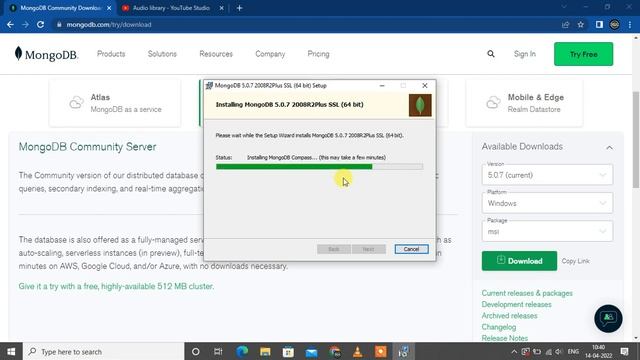Open a new browser tab with plus
Screen dimensions: 640x360
240,8
